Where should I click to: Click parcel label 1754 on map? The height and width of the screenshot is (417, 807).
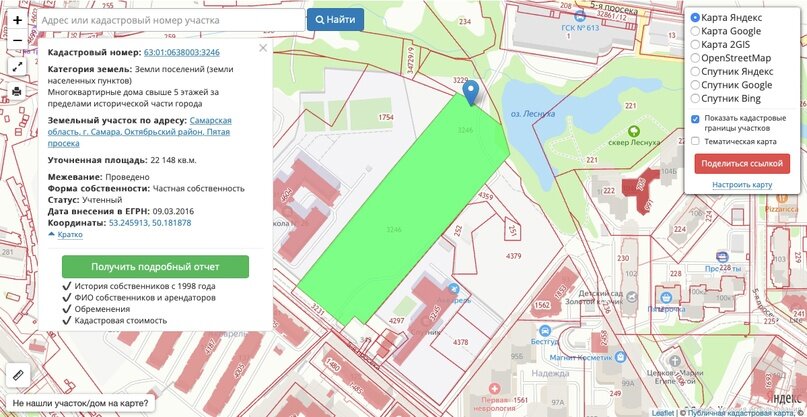(x=385, y=117)
